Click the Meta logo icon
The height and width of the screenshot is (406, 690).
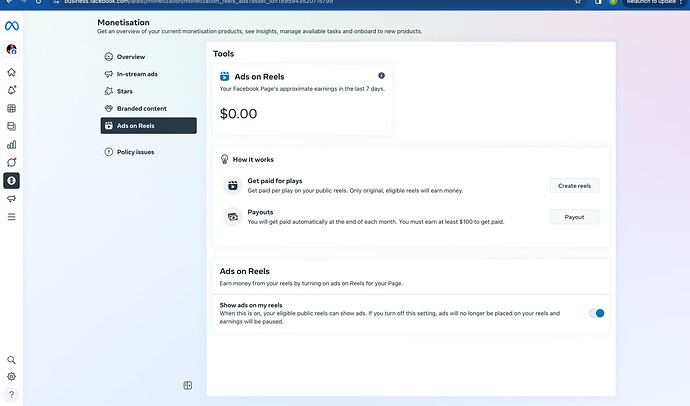[x=11, y=26]
